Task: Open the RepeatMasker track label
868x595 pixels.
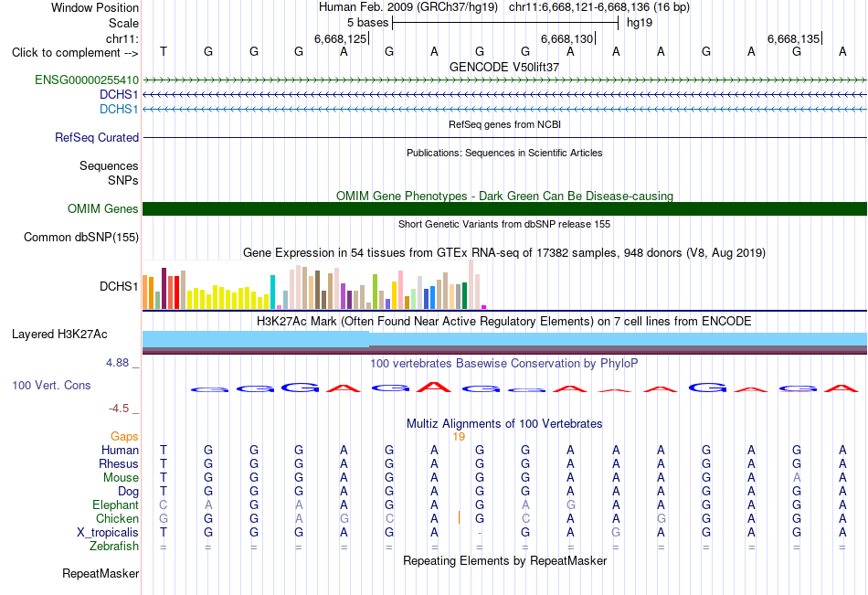Action: point(101,573)
